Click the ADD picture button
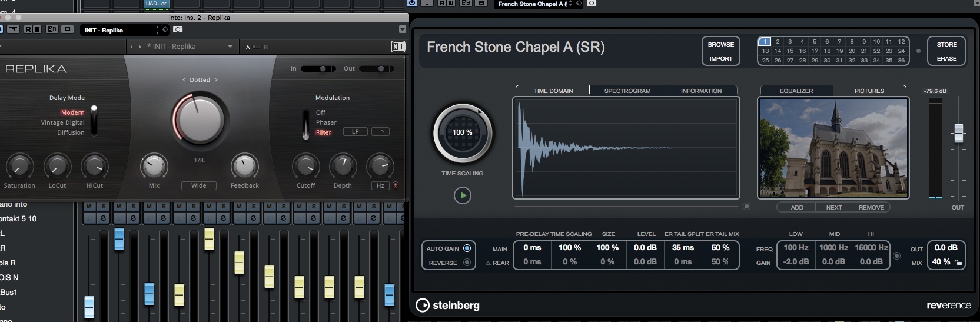This screenshot has width=980, height=322. [797, 207]
